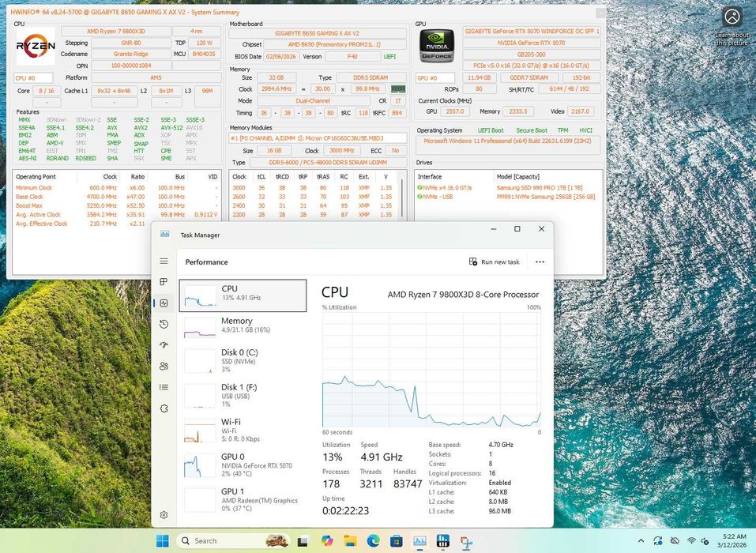Switch to HWiNFO via its taskbar icon

tap(442, 541)
